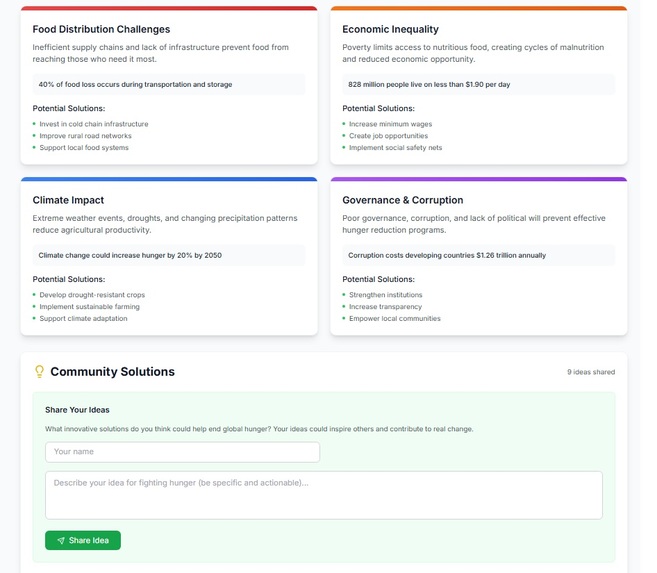This screenshot has height=573, width=657.
Task: Select the 828 million people statistic box
Action: pos(479,84)
